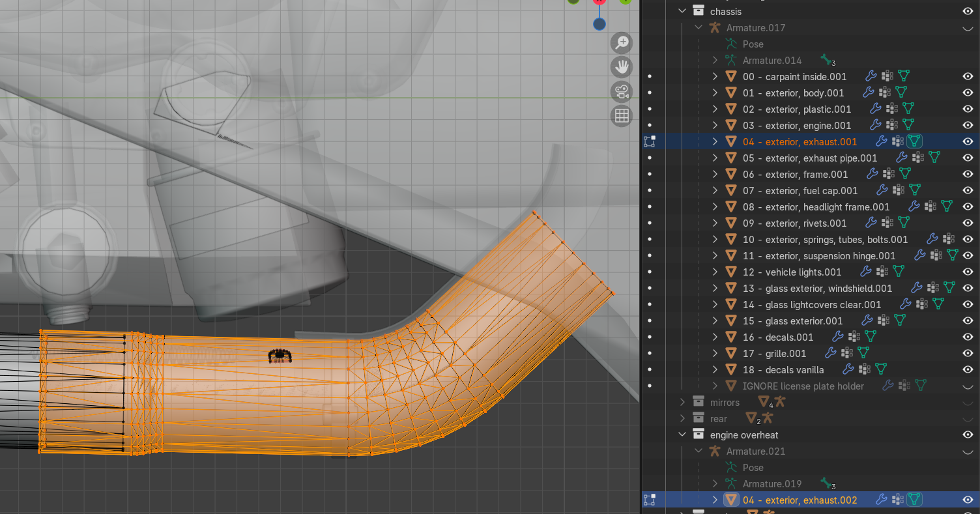The height and width of the screenshot is (514, 980).
Task: Expand the mirrors collection
Action: [x=682, y=403]
